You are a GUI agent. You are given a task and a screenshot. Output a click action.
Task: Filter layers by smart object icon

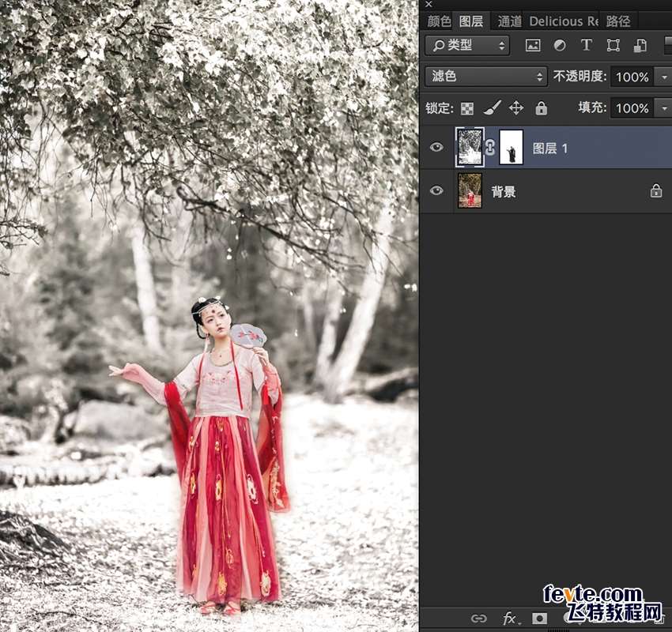[x=640, y=45]
